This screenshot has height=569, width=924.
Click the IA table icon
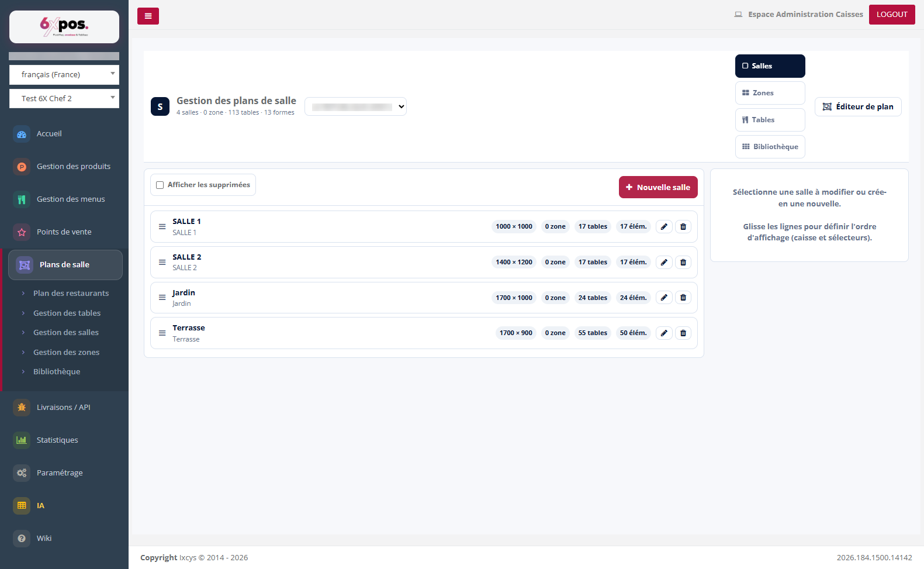pos(22,506)
